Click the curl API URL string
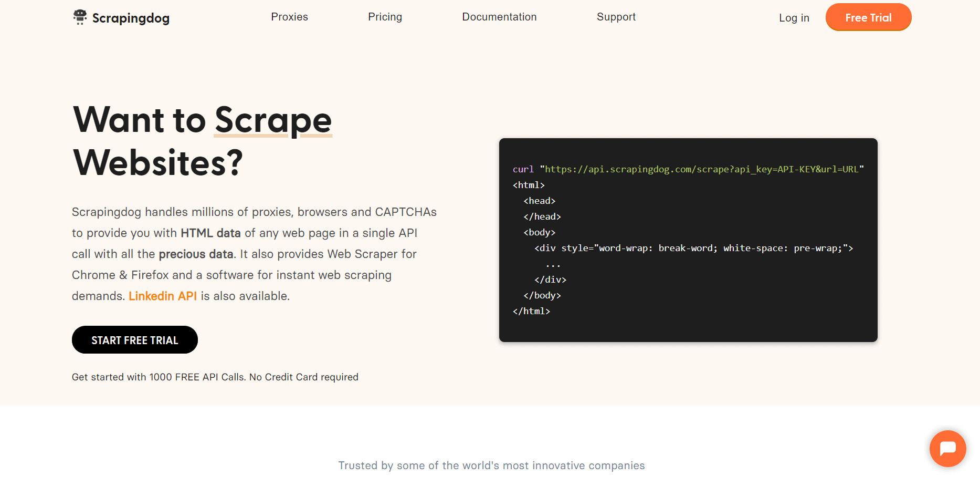980x486 pixels. 701,169
